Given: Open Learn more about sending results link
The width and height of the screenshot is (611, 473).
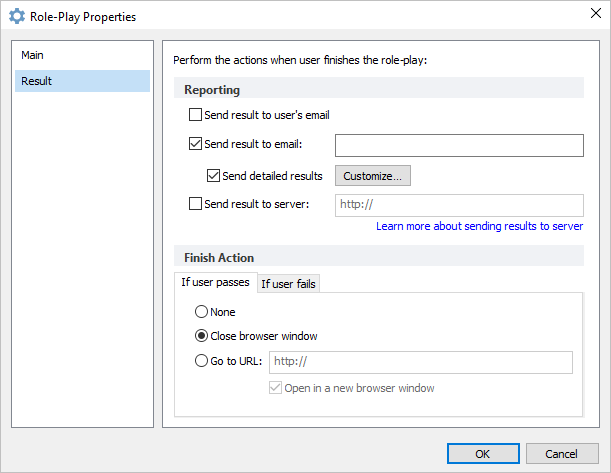Looking at the screenshot, I should point(479,226).
